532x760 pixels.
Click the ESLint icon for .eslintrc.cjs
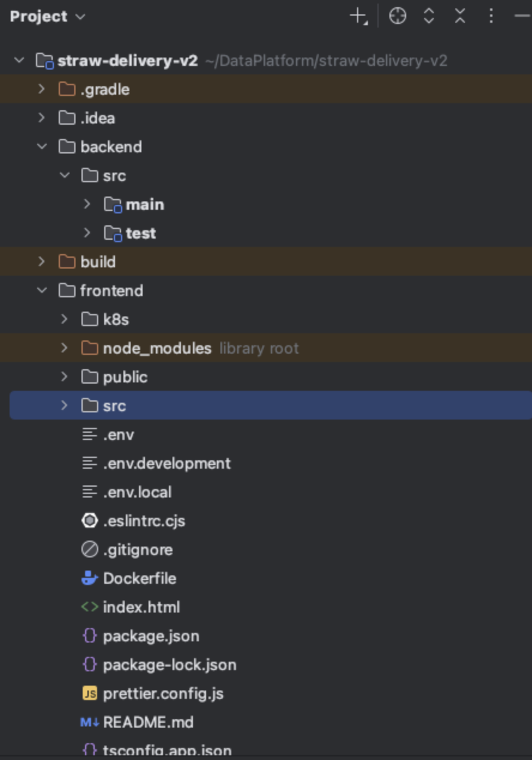click(89, 521)
